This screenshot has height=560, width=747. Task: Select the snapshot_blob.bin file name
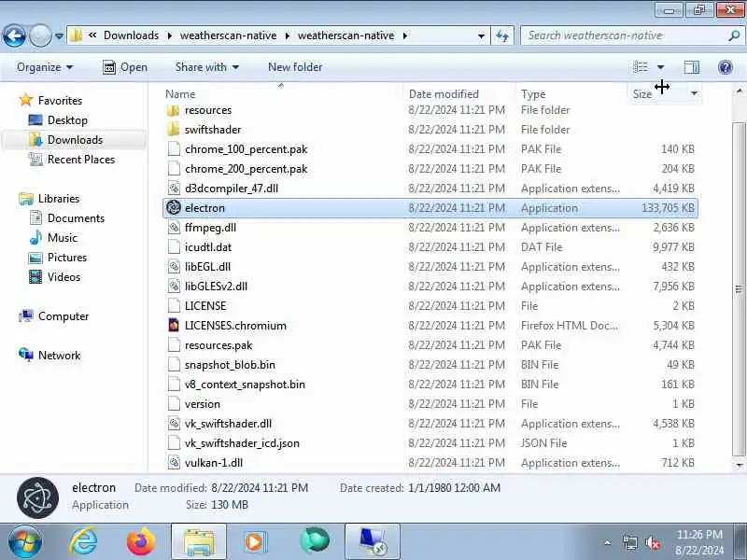(230, 365)
